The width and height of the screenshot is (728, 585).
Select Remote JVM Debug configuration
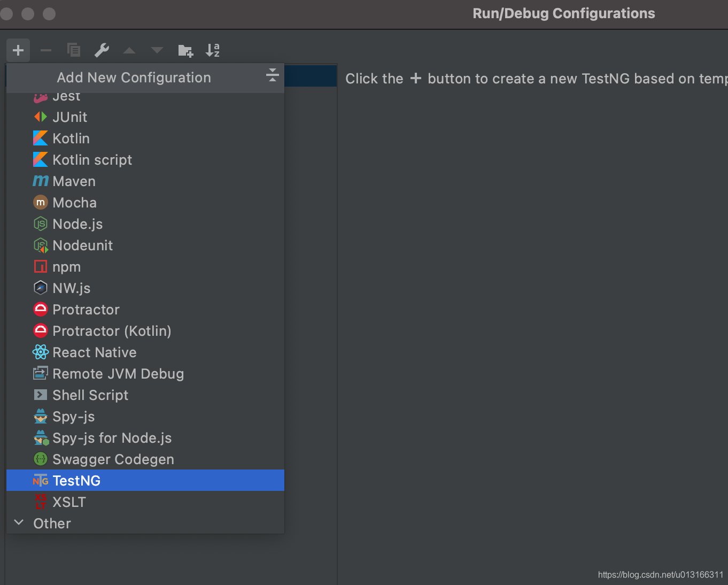pos(145,373)
